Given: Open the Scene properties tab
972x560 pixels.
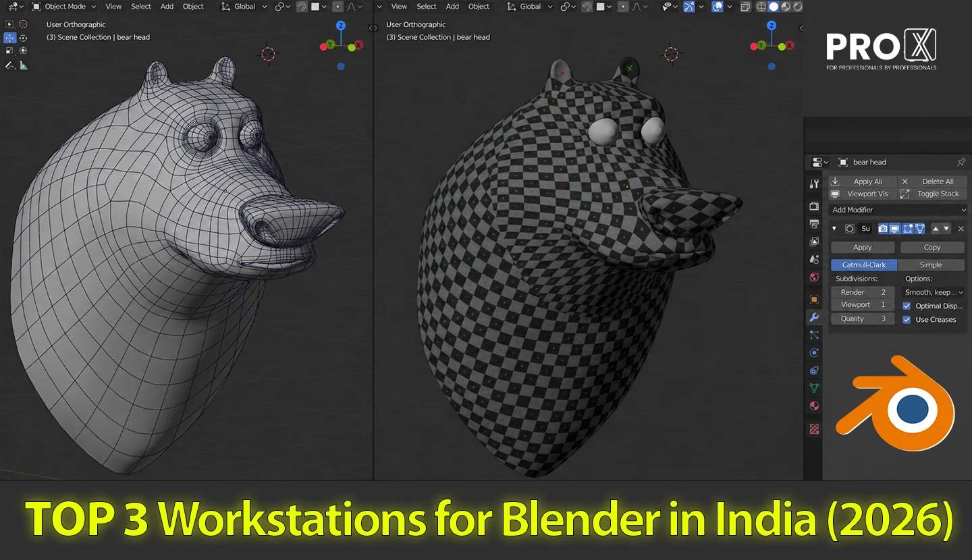Looking at the screenshot, I should click(x=814, y=259).
